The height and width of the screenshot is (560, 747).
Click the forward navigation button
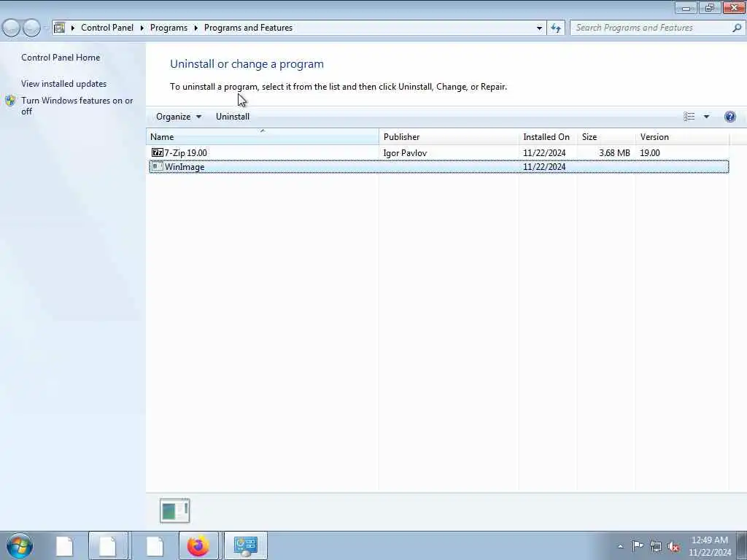pos(31,28)
